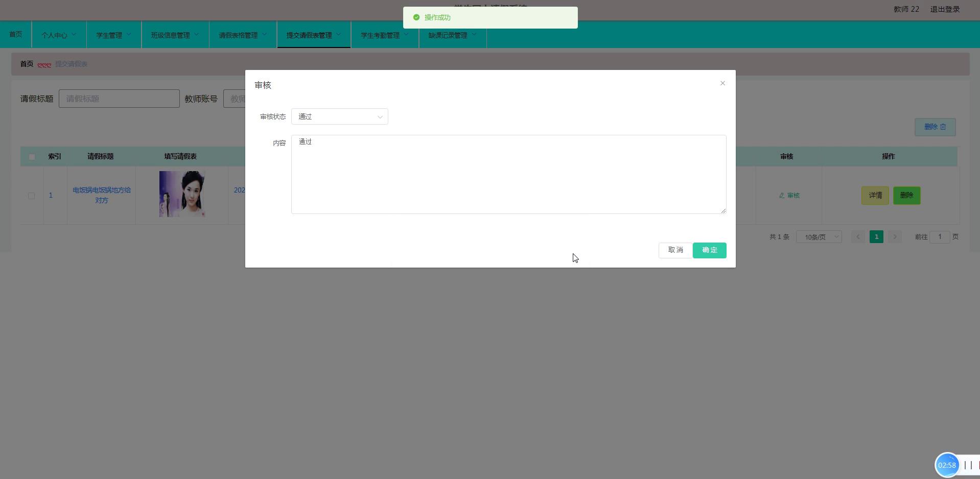Expand the 学生管理 menu
The image size is (980, 479).
coord(113,35)
